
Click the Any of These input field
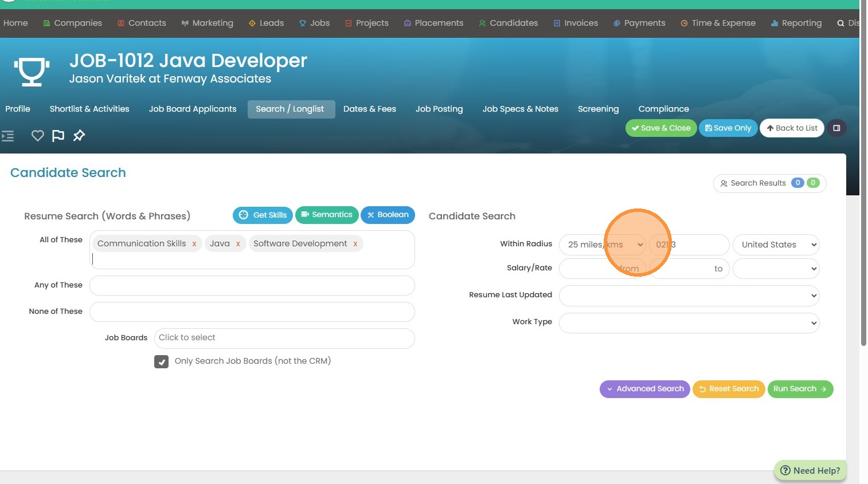coord(252,285)
